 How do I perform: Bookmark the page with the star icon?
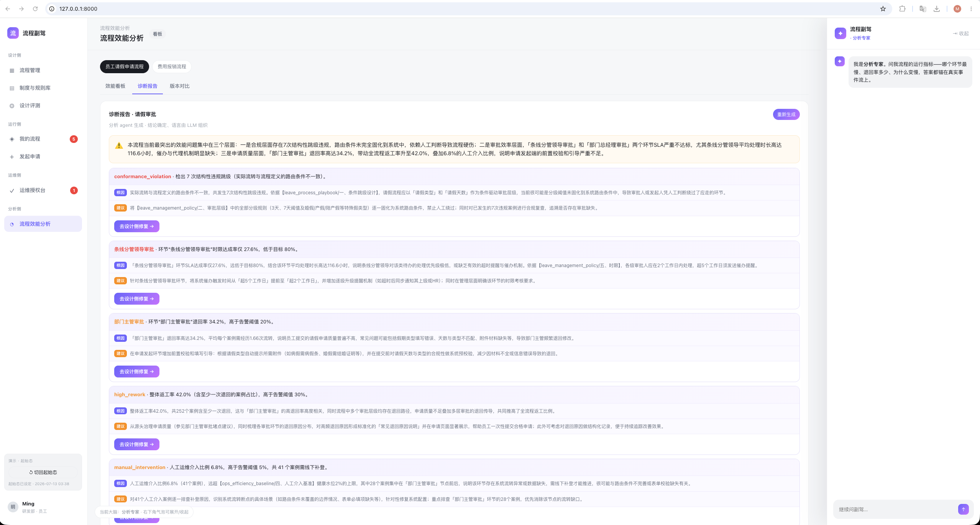pyautogui.click(x=883, y=9)
